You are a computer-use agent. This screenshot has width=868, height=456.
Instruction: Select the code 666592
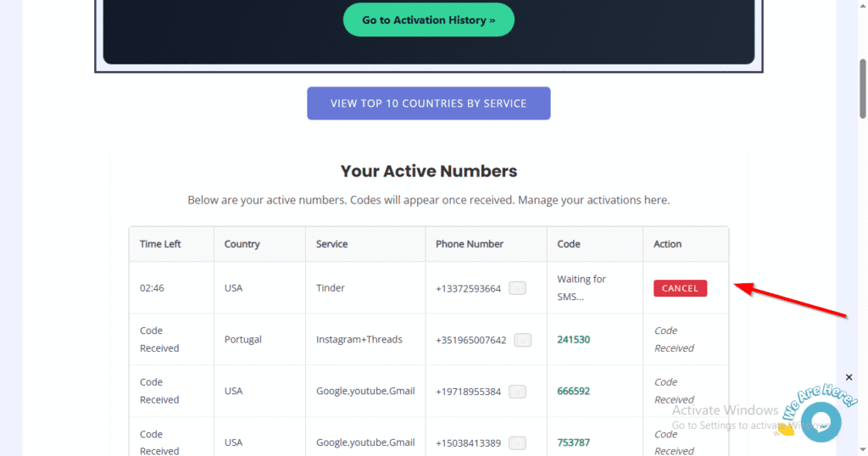click(574, 392)
